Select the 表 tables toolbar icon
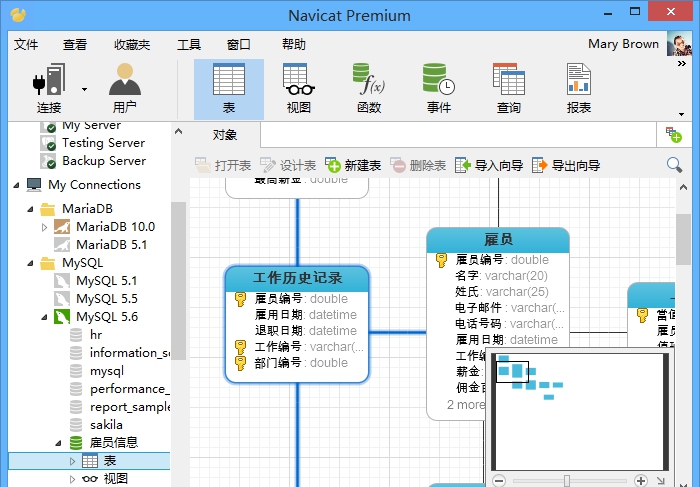Screen dimensions: 700x487 pos(229,89)
